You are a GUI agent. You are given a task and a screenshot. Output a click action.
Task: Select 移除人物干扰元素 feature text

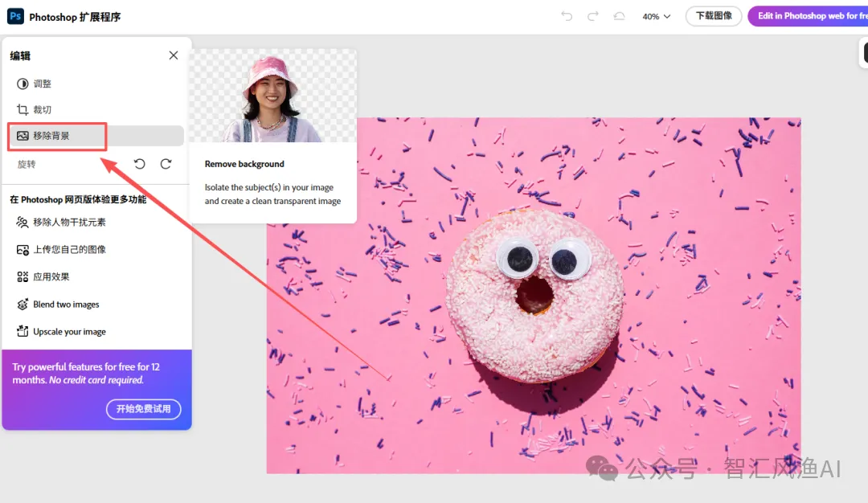pyautogui.click(x=69, y=223)
